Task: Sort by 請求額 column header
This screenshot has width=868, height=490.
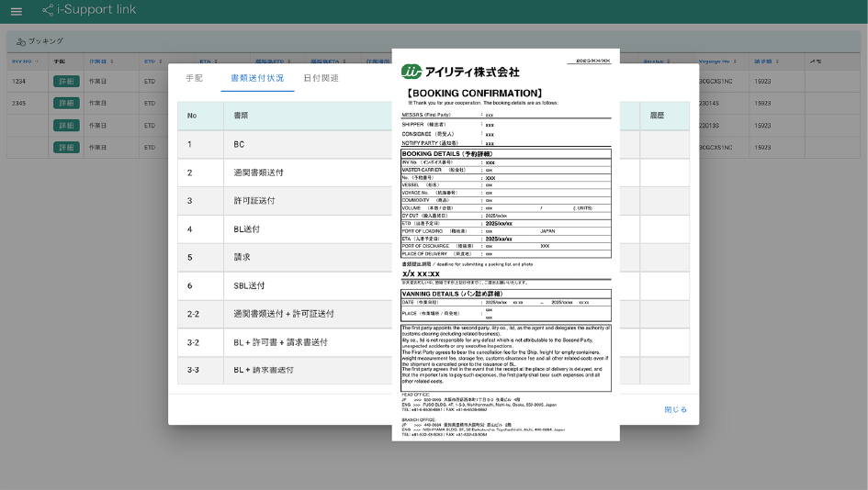Action: coord(766,61)
